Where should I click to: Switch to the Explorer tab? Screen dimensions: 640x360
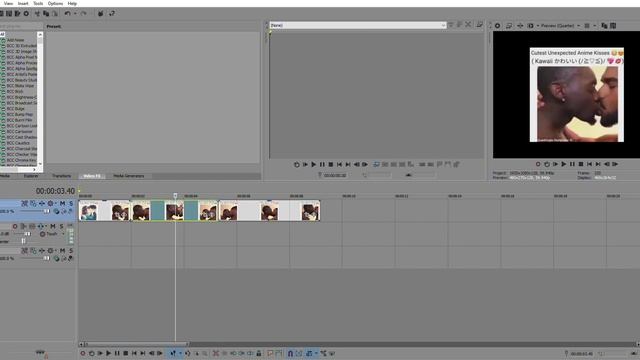[x=31, y=176]
